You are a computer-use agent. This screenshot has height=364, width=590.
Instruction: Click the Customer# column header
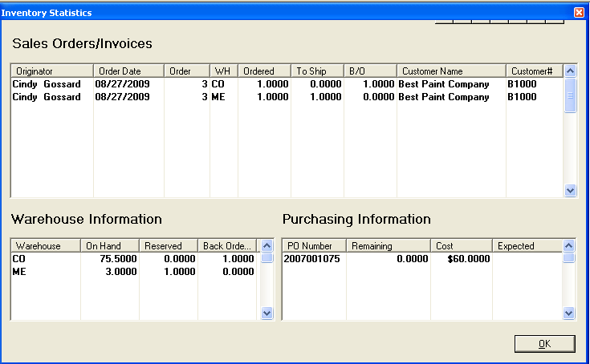tap(534, 71)
